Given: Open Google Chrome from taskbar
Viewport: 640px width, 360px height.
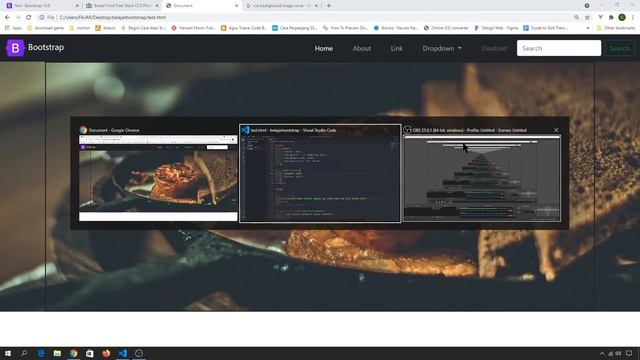Looking at the screenshot, I should (73, 353).
